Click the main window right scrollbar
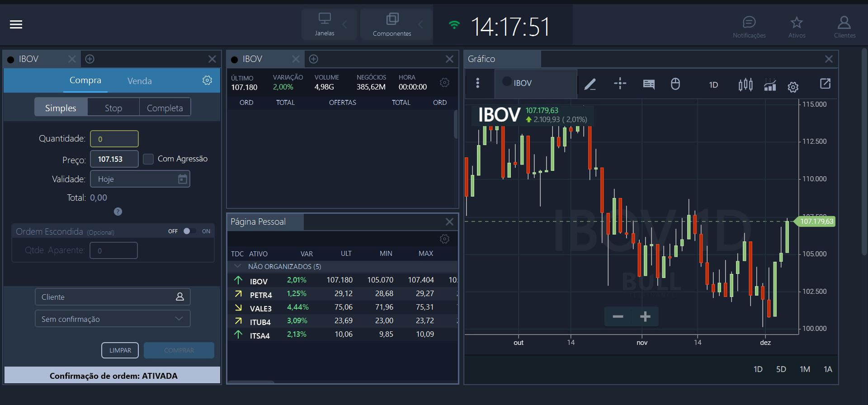Viewport: 868px width, 405px height. click(865, 151)
